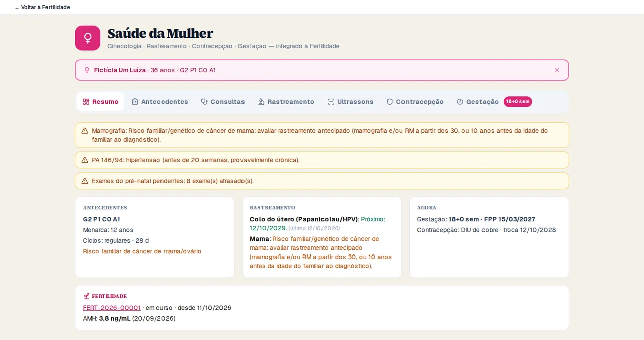
Task: Click the (último 12/10/2026) note
Action: pos(314,228)
